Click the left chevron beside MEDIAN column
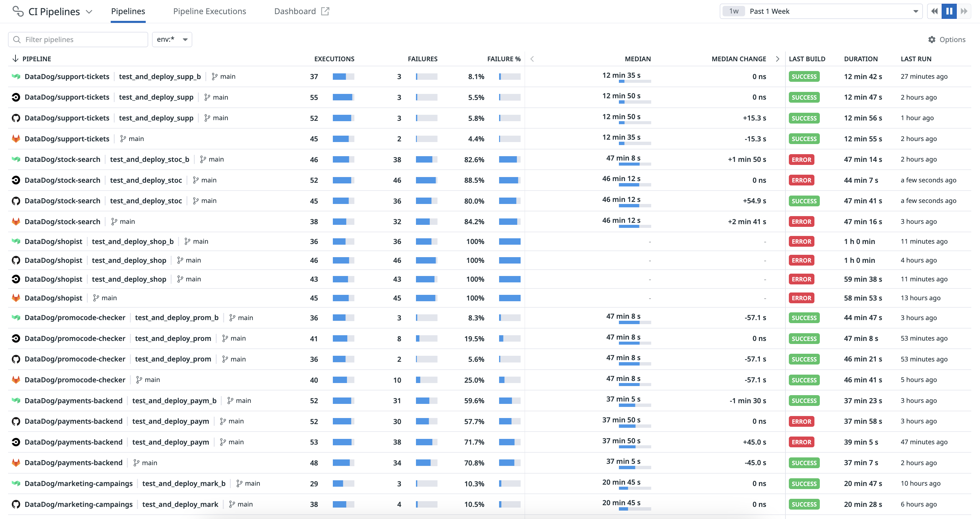This screenshot has width=980, height=519. click(x=532, y=59)
